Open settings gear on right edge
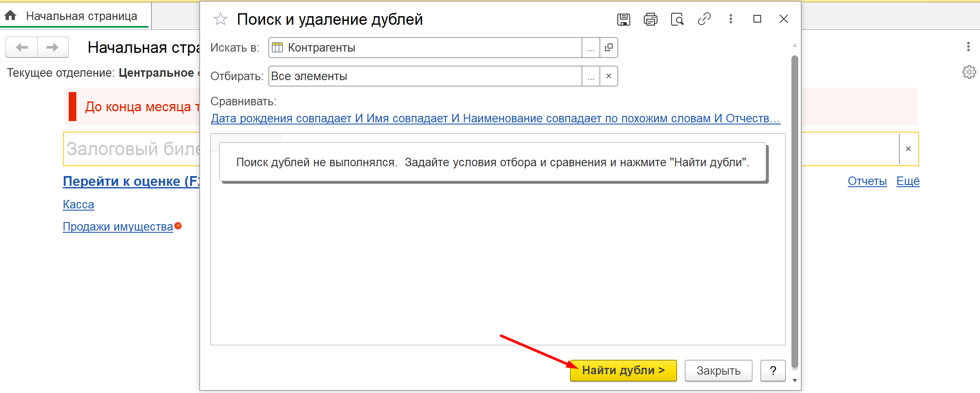 (969, 72)
